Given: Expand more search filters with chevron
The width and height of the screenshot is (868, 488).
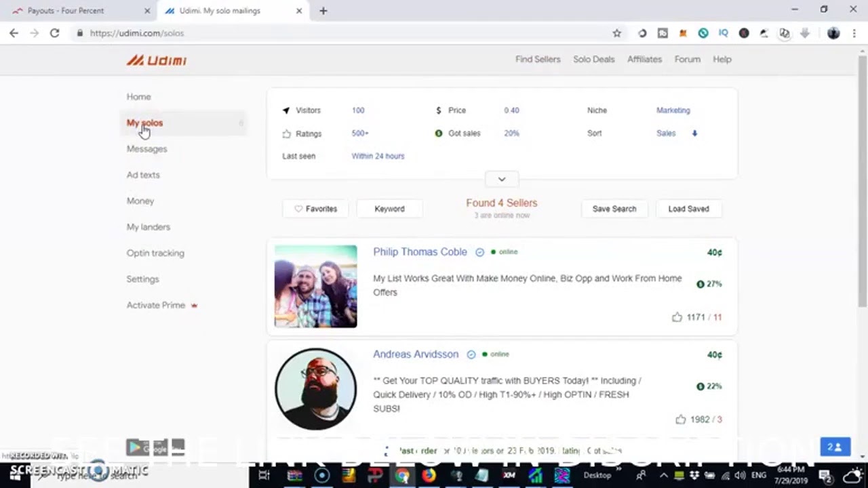Looking at the screenshot, I should [502, 179].
